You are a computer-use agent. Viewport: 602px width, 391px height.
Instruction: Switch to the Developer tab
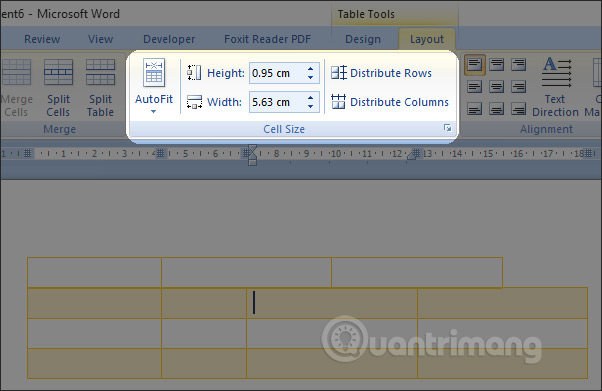coord(169,39)
